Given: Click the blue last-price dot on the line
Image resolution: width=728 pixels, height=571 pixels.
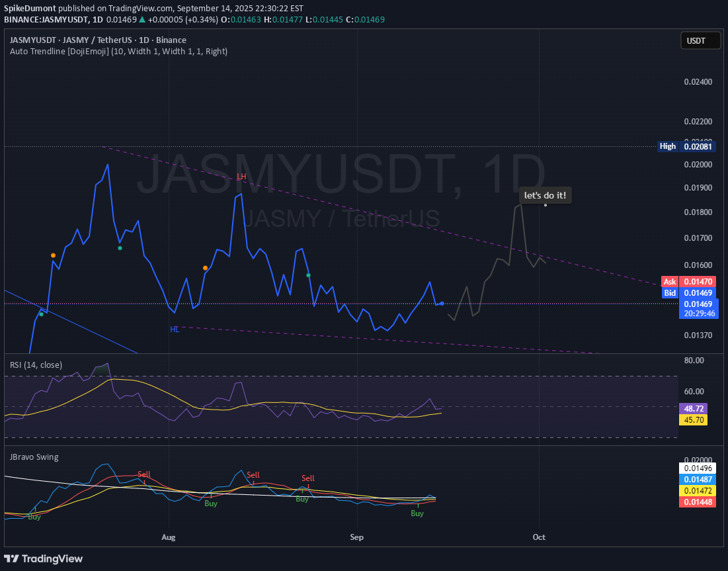Looking at the screenshot, I should point(442,304).
